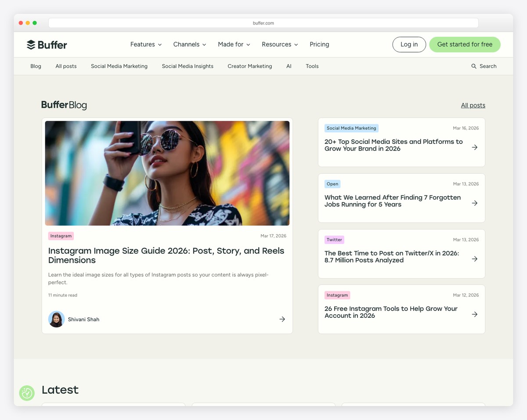This screenshot has height=420, width=527.
Task: Expand the Features dropdown
Action: pos(145,44)
